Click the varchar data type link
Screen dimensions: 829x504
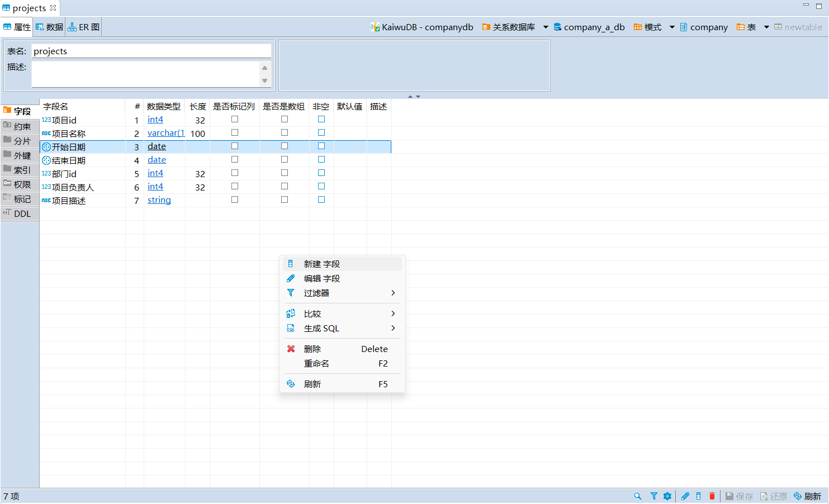[165, 133]
